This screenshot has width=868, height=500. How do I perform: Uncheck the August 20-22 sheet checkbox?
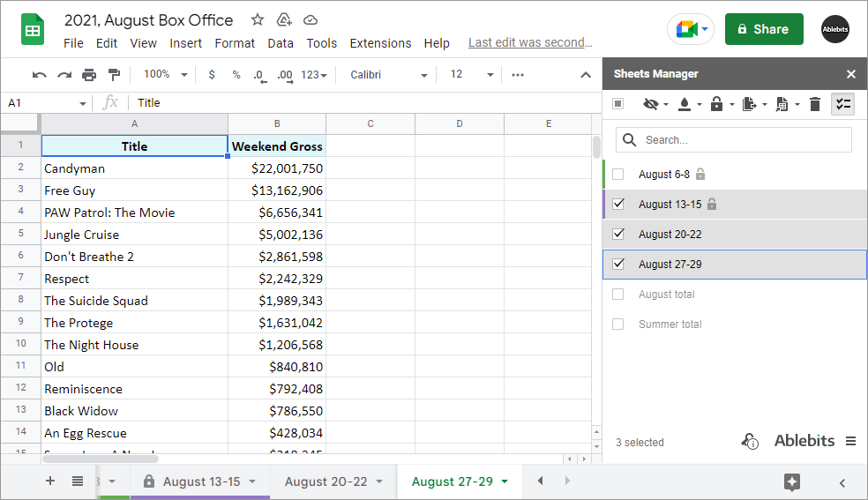click(x=618, y=235)
